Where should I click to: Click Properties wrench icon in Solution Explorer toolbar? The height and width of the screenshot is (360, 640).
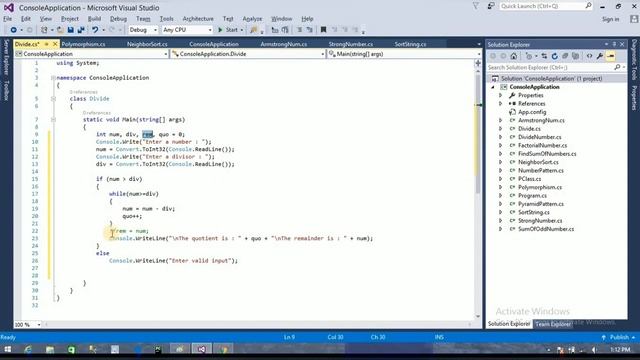600,56
